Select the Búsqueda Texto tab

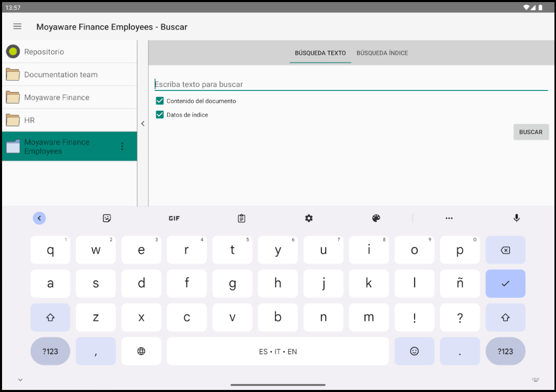[320, 53]
